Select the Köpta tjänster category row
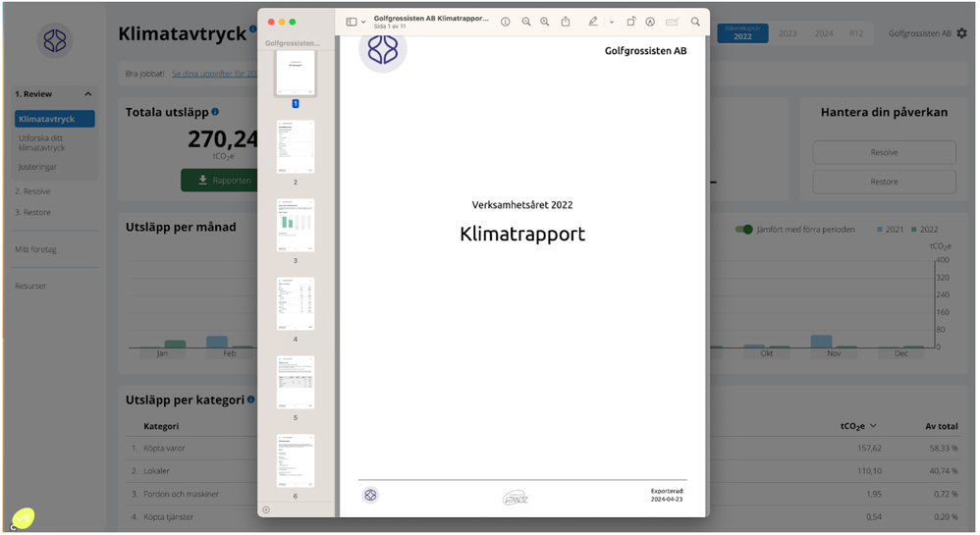 [542, 517]
